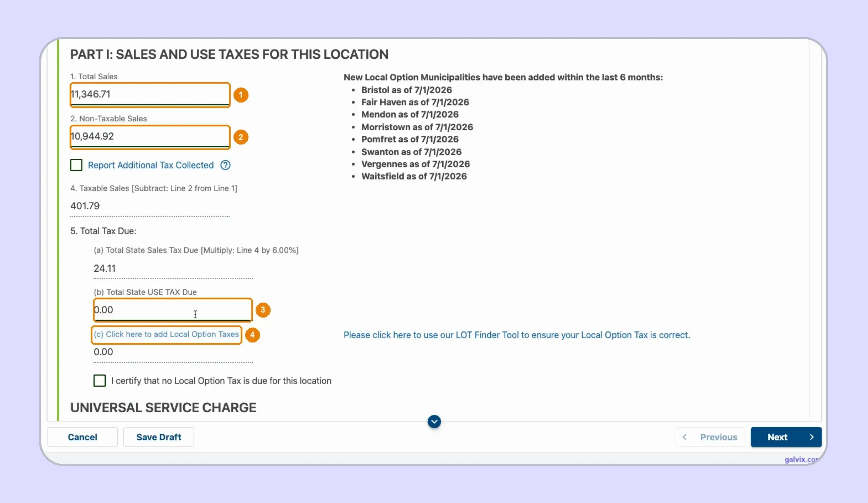Click the 'New Local Option Municipalities' notice heading

pyautogui.click(x=503, y=77)
